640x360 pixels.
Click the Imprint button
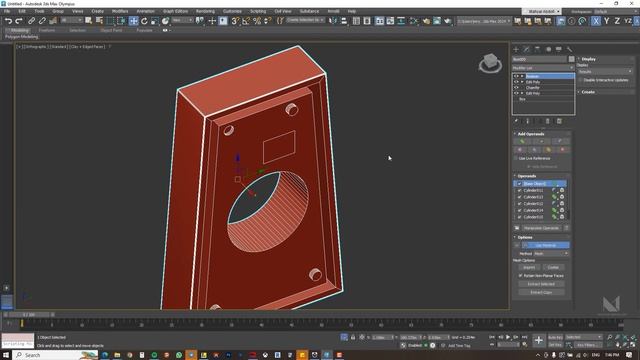529,267
